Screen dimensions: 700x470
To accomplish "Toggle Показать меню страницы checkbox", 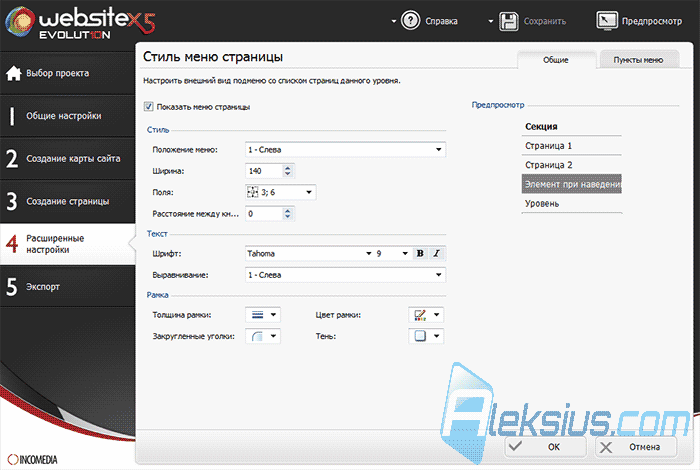I will (148, 107).
